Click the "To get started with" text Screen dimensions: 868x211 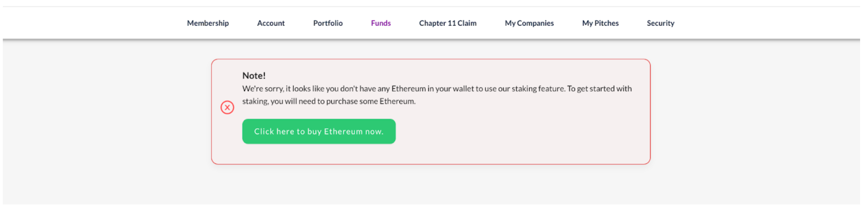click(x=599, y=89)
